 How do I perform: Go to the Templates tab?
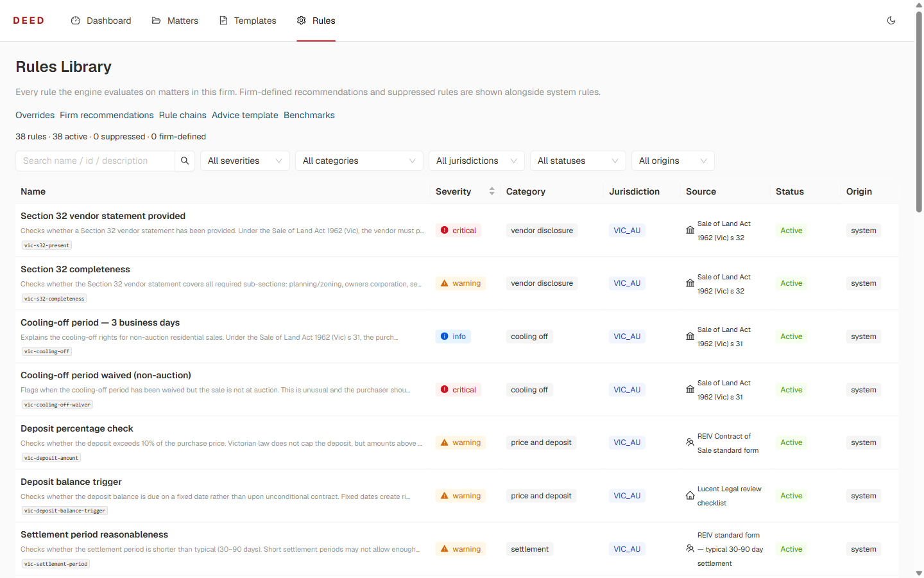[x=248, y=21]
